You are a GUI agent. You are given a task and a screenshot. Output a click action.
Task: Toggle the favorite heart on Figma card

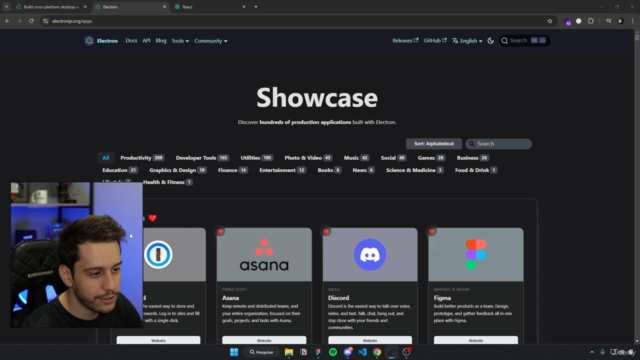[x=432, y=231]
